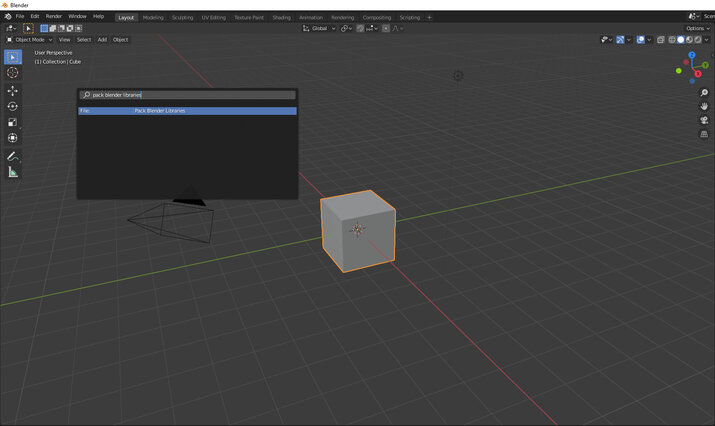Open the Object Mode dropdown
The width and height of the screenshot is (715, 426).
tap(31, 40)
